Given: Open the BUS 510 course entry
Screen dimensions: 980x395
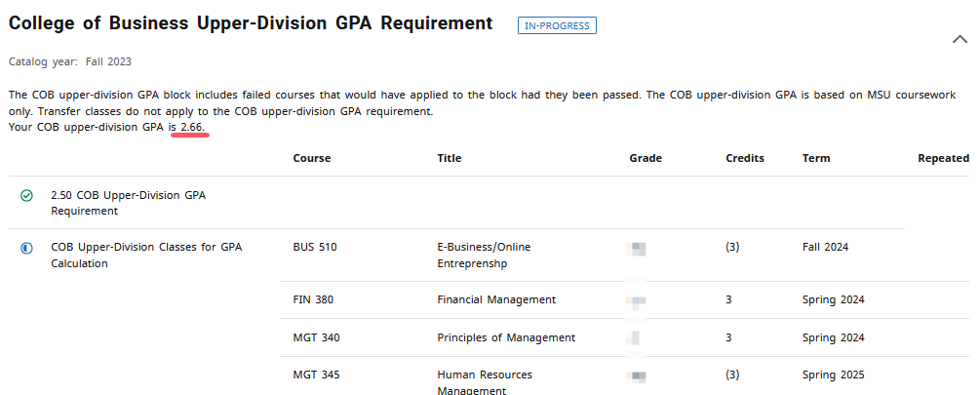Looking at the screenshot, I should (x=314, y=247).
